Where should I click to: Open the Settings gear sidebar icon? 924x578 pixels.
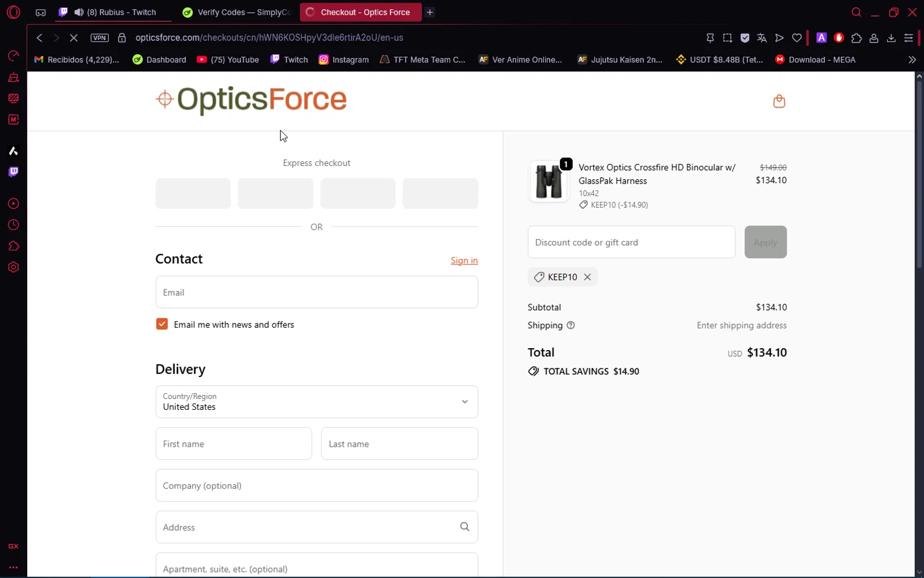[13, 267]
